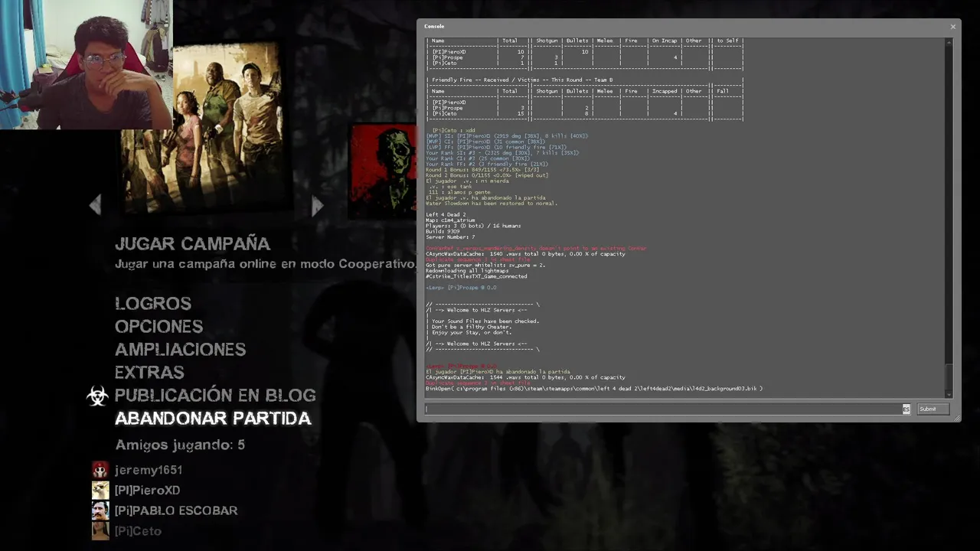The height and width of the screenshot is (551, 980).
Task: Show next game mode with right arrow
Action: pyautogui.click(x=318, y=204)
